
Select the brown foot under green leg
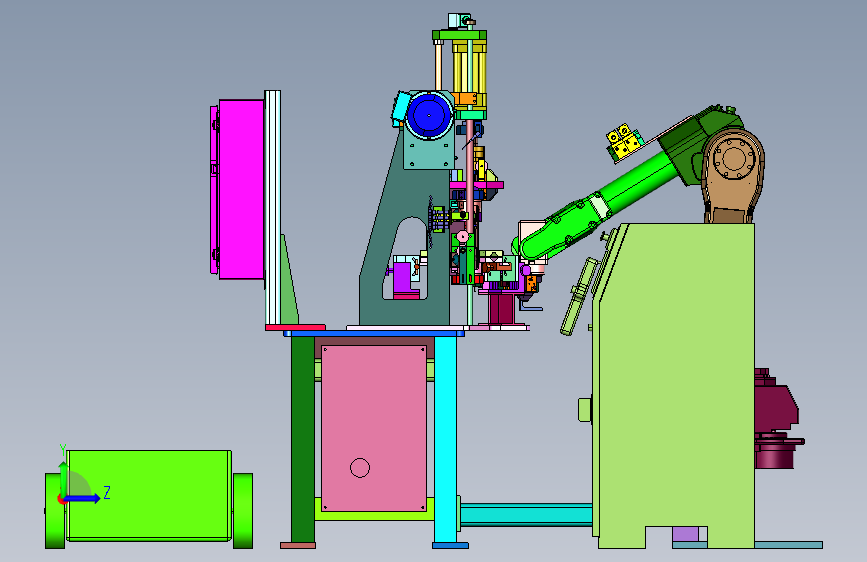(x=297, y=545)
